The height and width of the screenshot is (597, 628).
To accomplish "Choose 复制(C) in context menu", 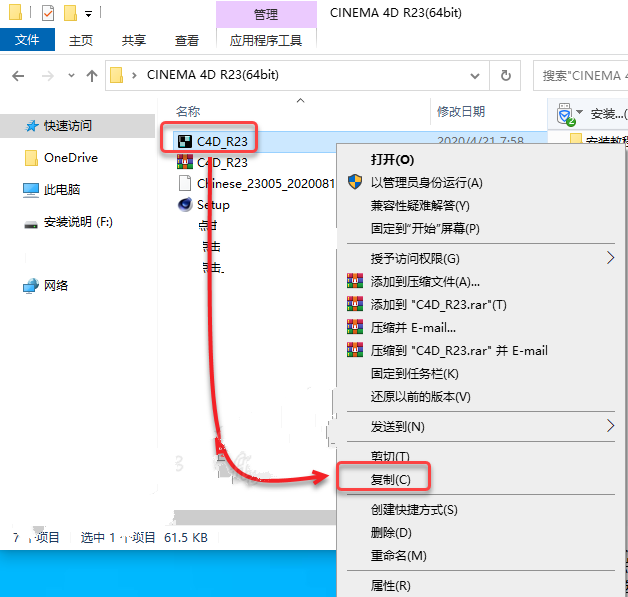I will [390, 480].
